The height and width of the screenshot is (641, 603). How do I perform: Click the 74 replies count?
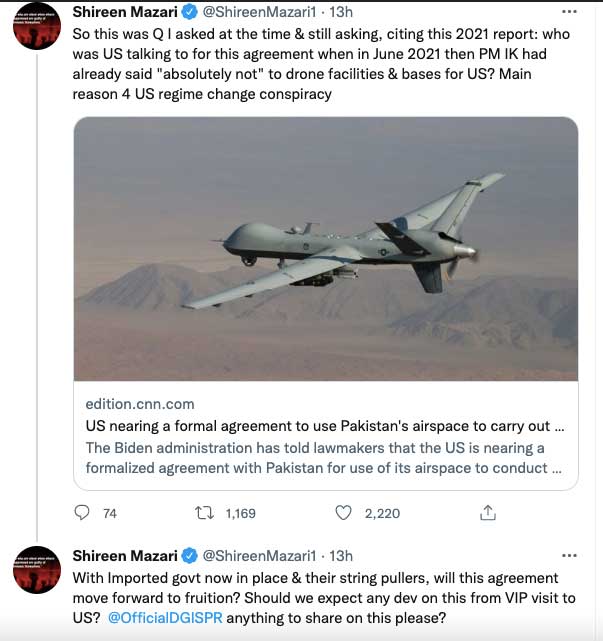[110, 514]
